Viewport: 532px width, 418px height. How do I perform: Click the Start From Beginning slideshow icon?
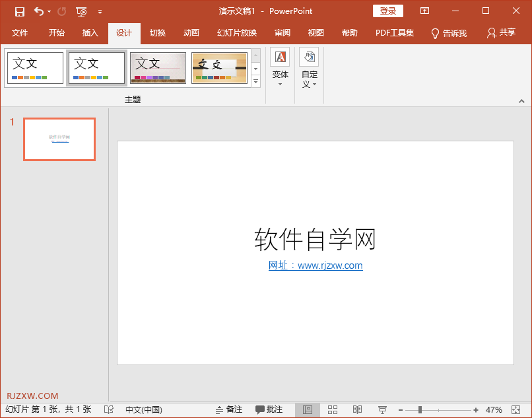(x=81, y=11)
